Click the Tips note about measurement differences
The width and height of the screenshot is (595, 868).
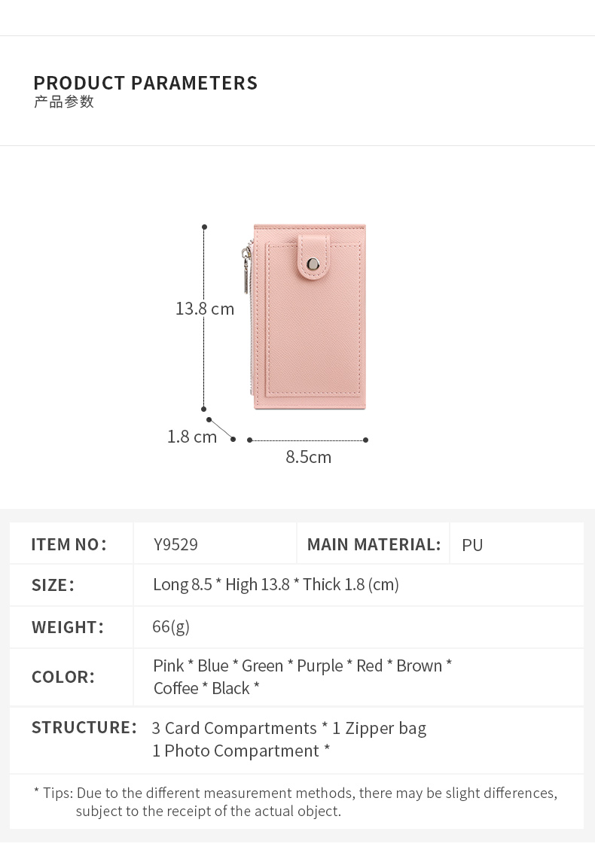(295, 801)
